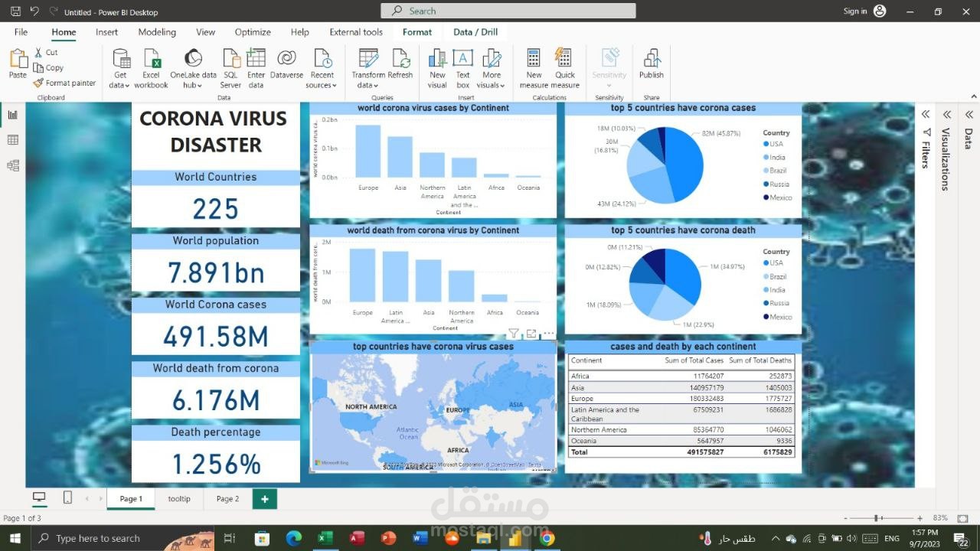Switch to the Page 2 tab
This screenshot has width=980, height=551.
coord(227,499)
